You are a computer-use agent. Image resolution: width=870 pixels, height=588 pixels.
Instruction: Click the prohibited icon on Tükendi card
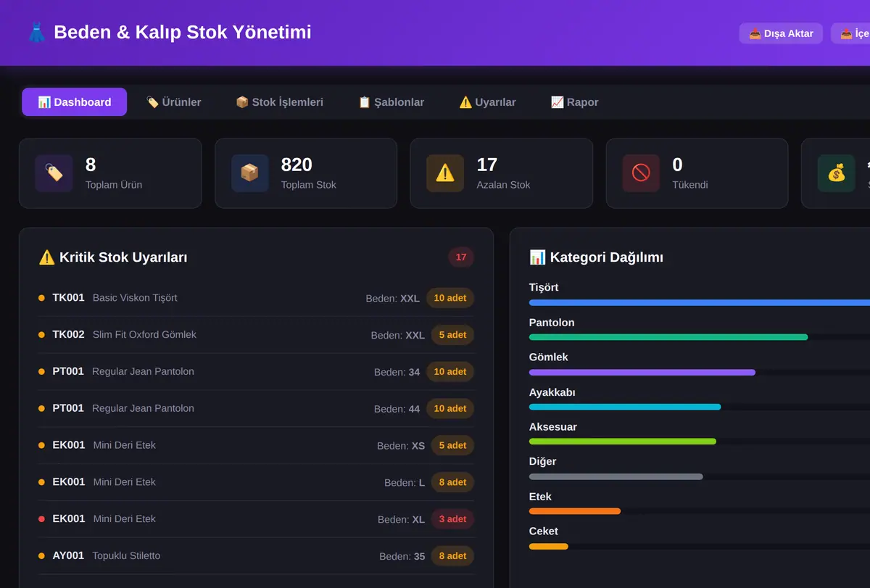(641, 173)
